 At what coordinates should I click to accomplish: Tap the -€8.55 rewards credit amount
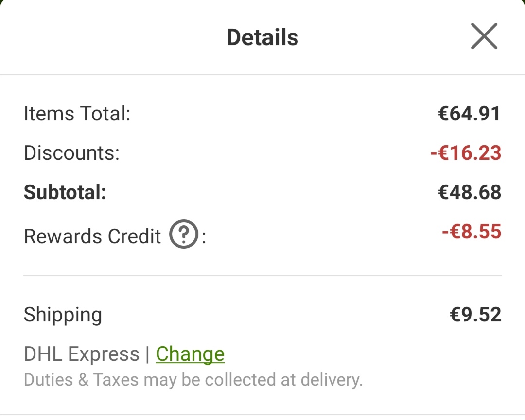[x=472, y=232]
